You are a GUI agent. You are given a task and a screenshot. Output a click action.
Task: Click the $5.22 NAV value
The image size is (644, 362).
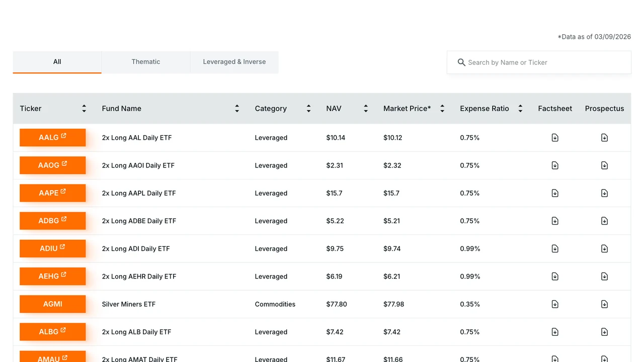click(x=335, y=221)
